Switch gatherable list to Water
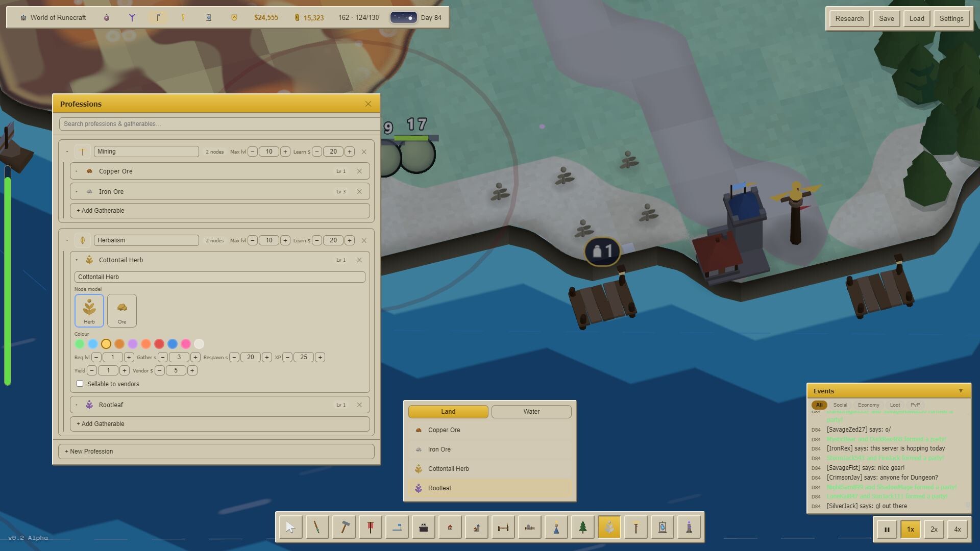The height and width of the screenshot is (551, 980). pos(531,412)
